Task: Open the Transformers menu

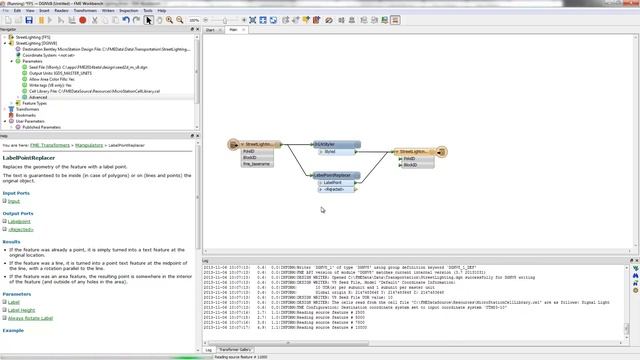Action: (x=85, y=11)
